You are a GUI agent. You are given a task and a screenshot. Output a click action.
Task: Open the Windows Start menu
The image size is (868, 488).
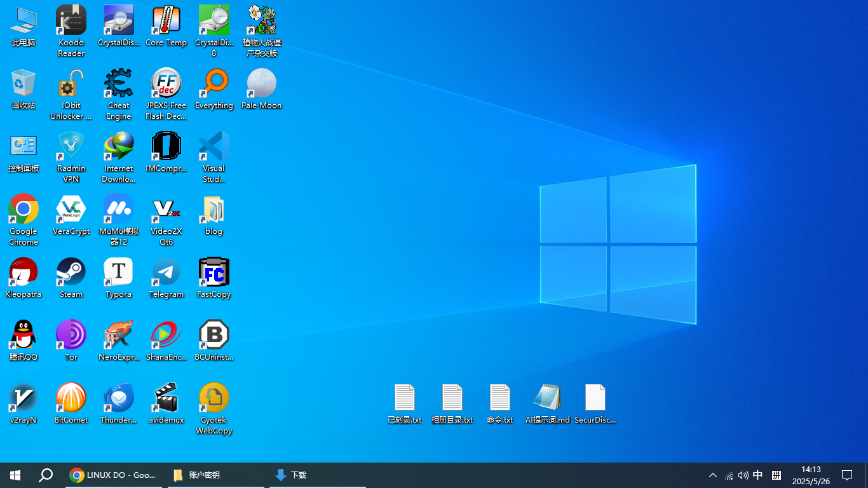[x=15, y=475]
